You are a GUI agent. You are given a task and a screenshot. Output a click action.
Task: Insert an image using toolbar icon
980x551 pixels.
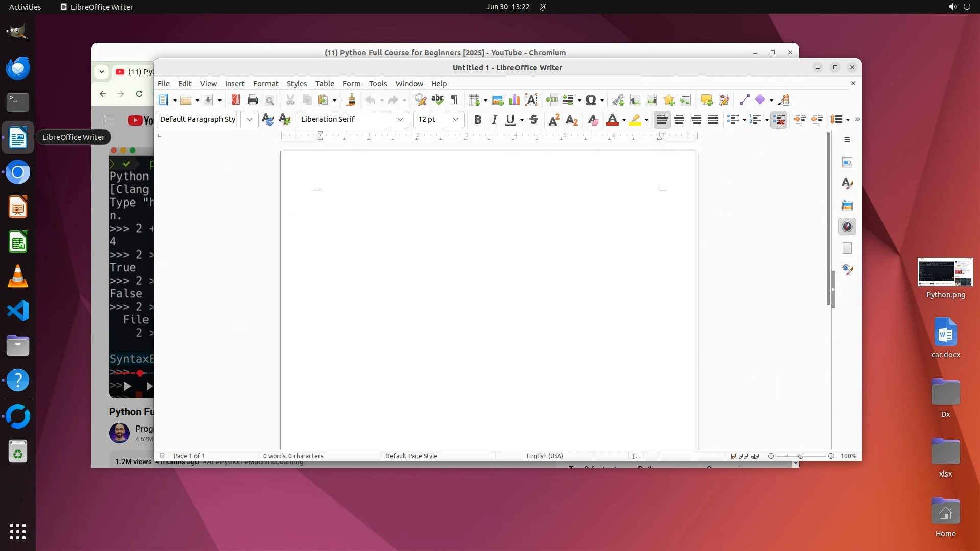(x=498, y=100)
